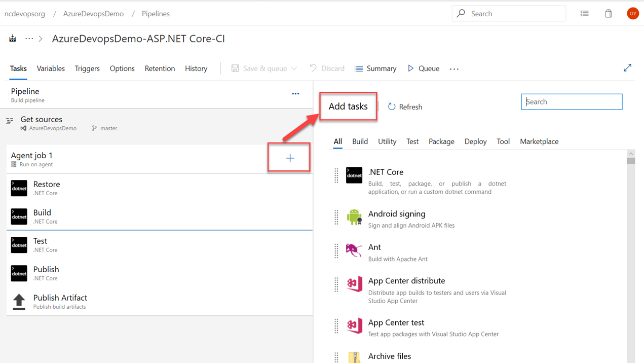
Task: Go to Pipelines breadcrumb
Action: tap(156, 14)
